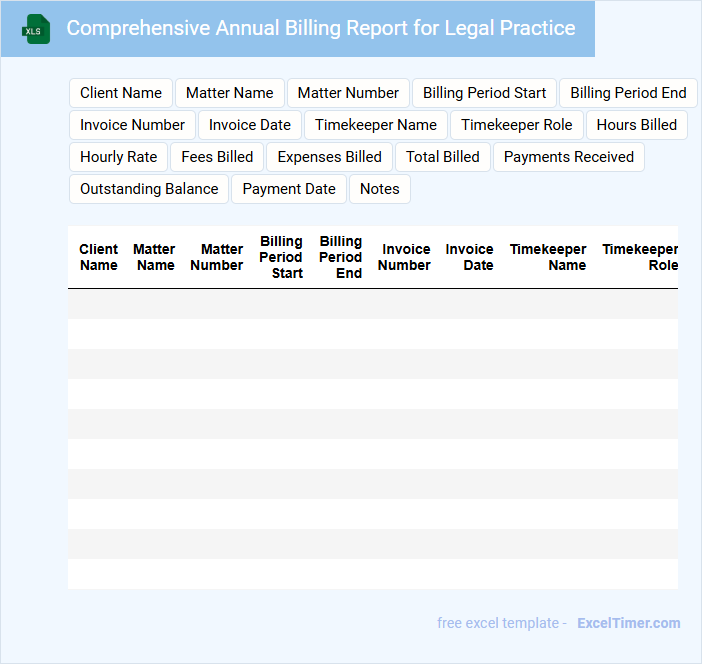Choose the Outstanding Balance tag
Viewport: 702px width, 664px height.
[x=149, y=189]
